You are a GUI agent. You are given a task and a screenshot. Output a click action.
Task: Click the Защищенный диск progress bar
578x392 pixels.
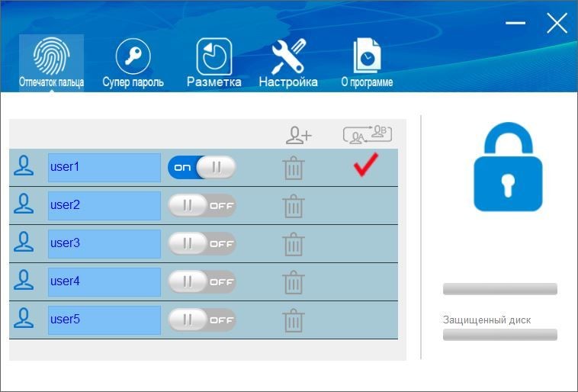[x=500, y=335]
